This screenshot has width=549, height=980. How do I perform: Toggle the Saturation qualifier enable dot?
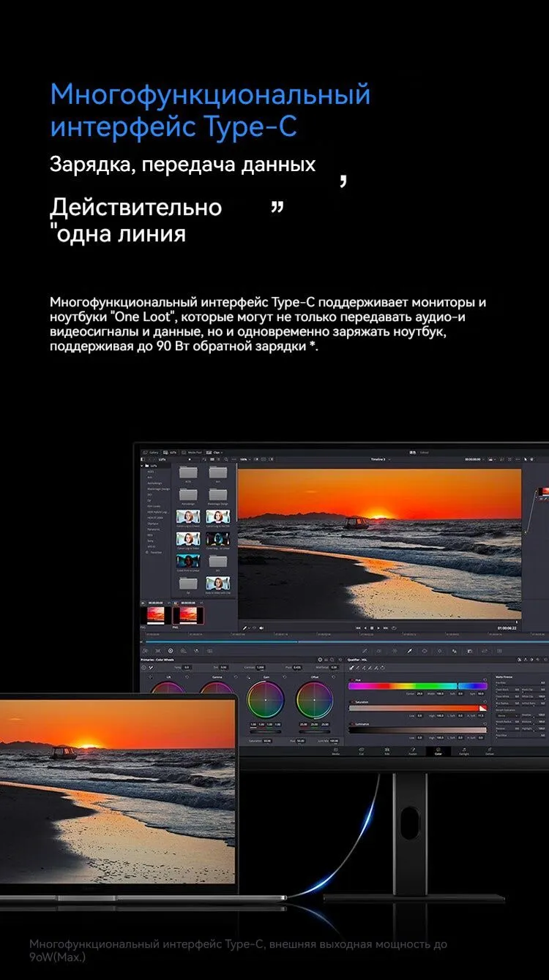pyautogui.click(x=351, y=702)
